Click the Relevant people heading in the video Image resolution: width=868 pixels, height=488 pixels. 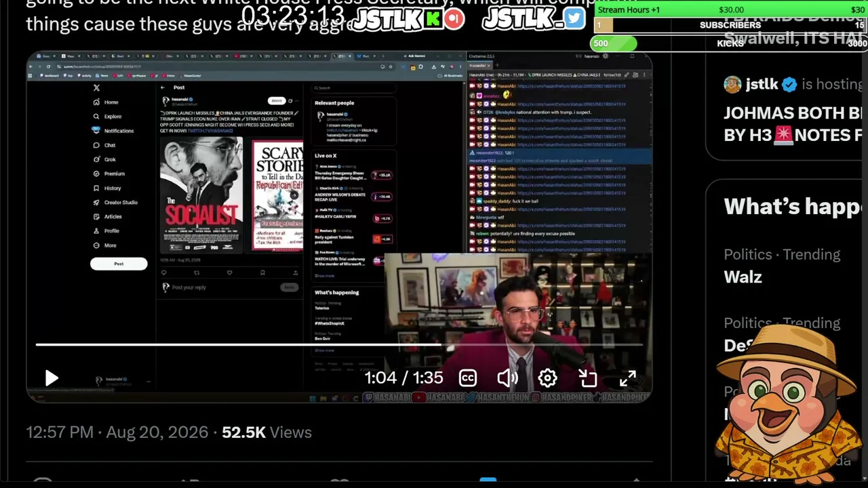point(334,103)
